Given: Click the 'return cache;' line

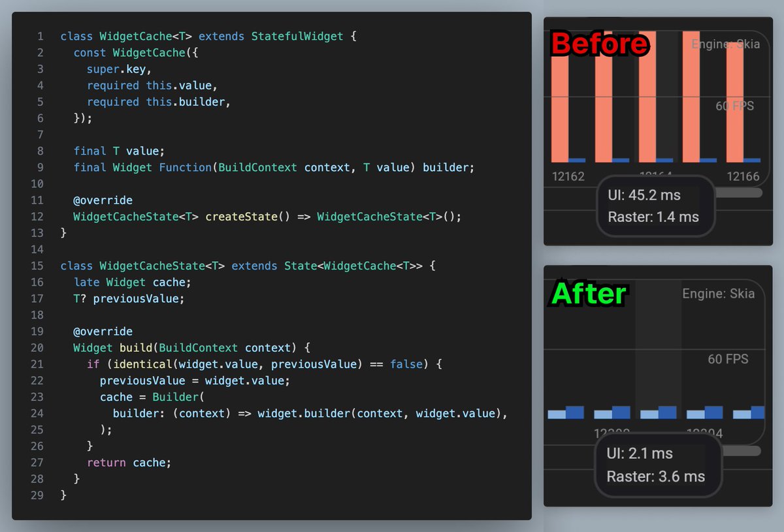Looking at the screenshot, I should (x=129, y=462).
